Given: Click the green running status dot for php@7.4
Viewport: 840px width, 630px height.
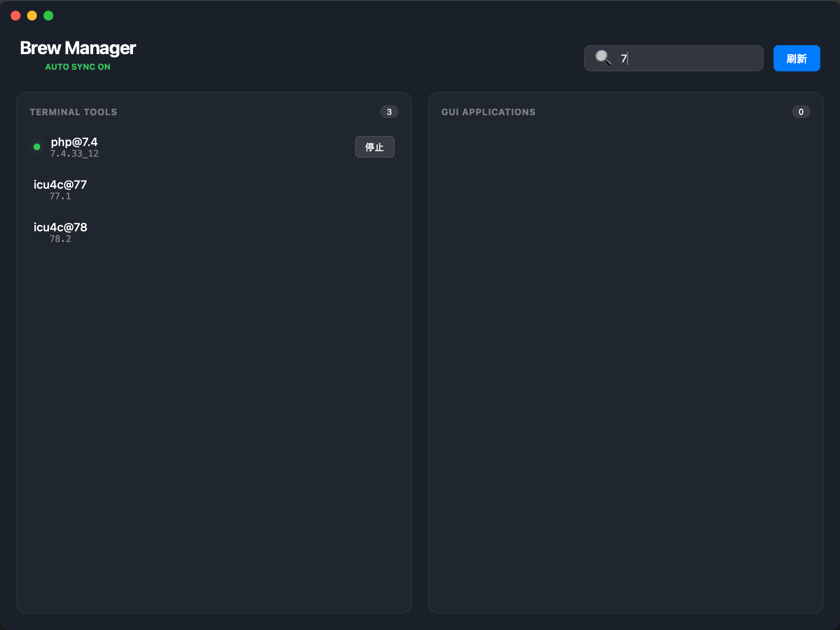Looking at the screenshot, I should click(37, 147).
